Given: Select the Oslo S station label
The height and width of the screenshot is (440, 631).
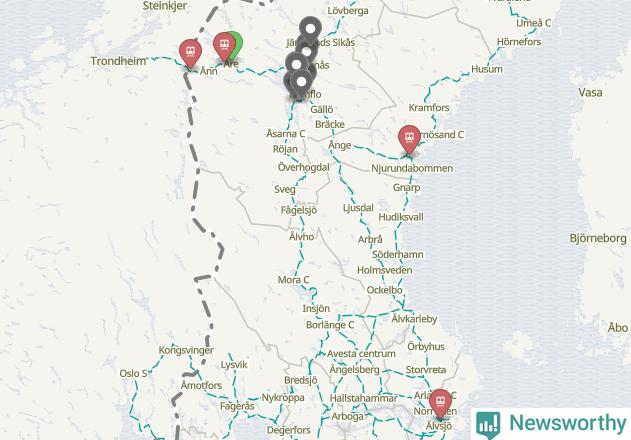Looking at the screenshot, I should (x=133, y=374).
